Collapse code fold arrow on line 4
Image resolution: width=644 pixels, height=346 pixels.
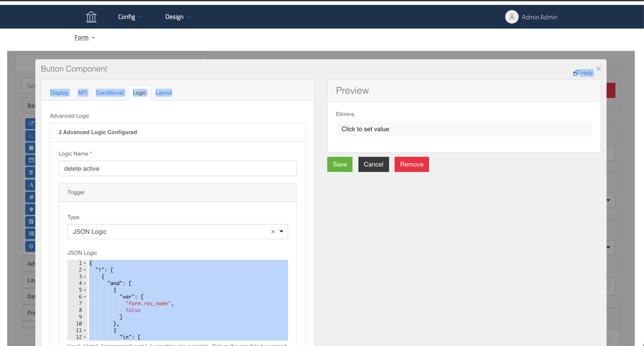pyautogui.click(x=85, y=284)
